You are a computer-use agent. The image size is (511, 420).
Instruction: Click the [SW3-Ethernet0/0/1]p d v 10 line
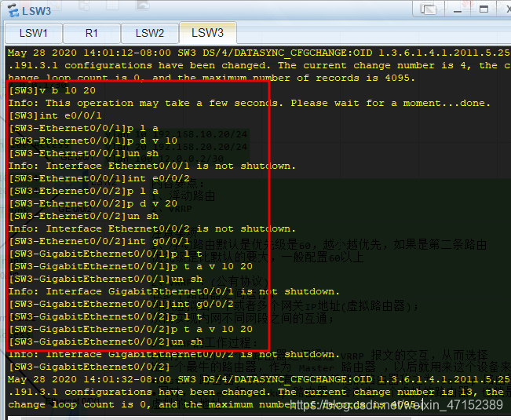[93, 141]
